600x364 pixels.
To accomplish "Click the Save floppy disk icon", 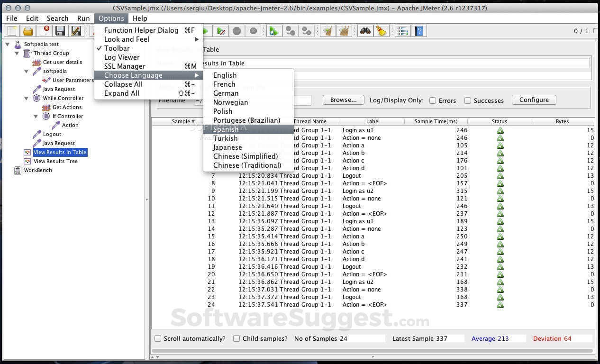I will 60,31.
